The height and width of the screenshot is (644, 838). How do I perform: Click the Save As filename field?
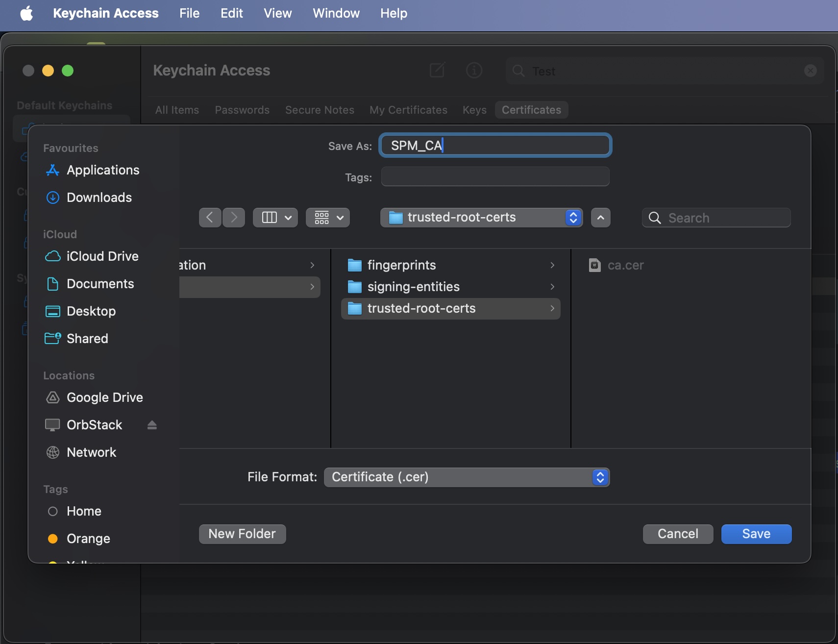coord(495,145)
